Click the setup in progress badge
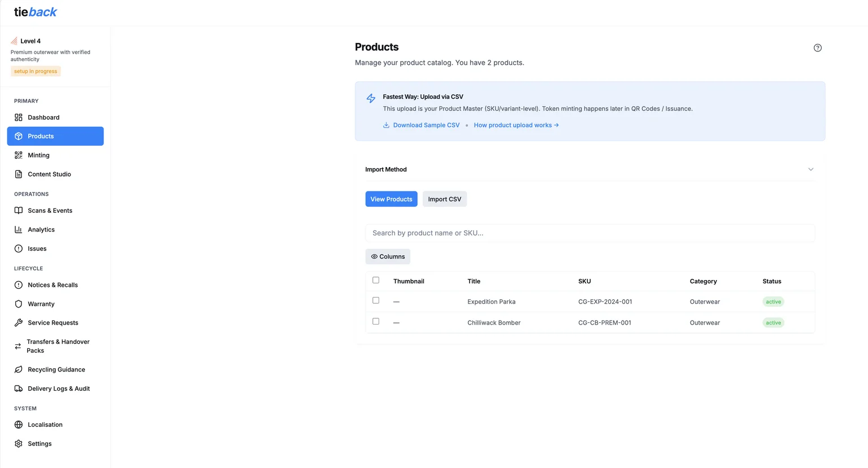This screenshot has height=468, width=868. pyautogui.click(x=35, y=71)
